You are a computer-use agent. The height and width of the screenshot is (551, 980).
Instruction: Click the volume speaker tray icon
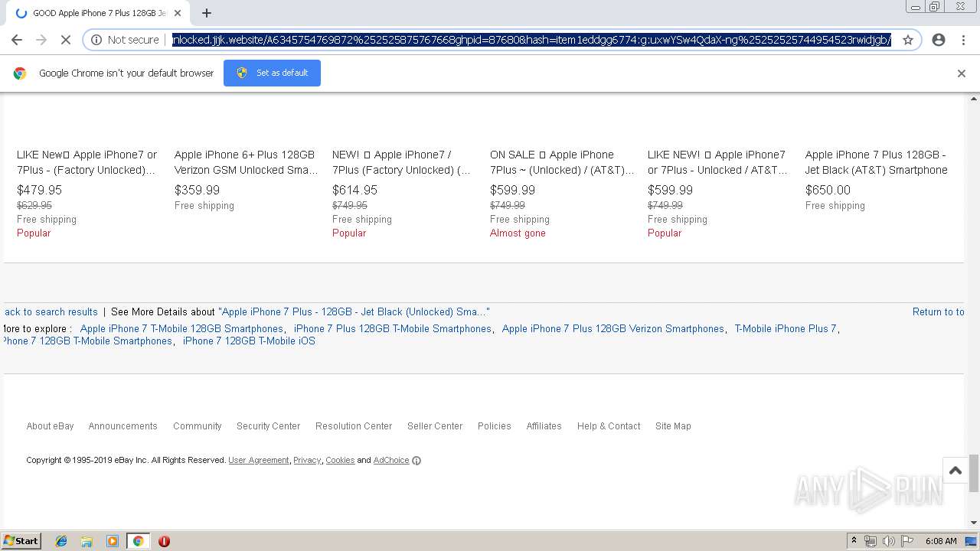(889, 541)
